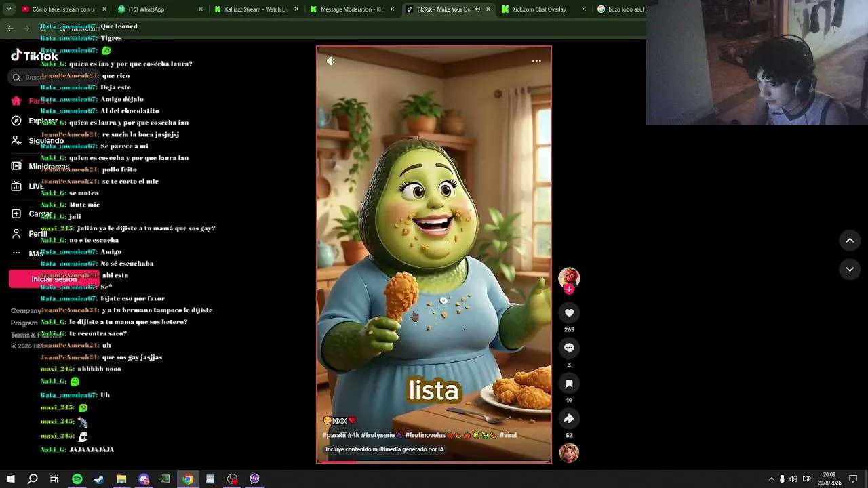Screen dimensions: 868x488
Task: Open the Steam app in the taskbar
Action: click(x=99, y=479)
